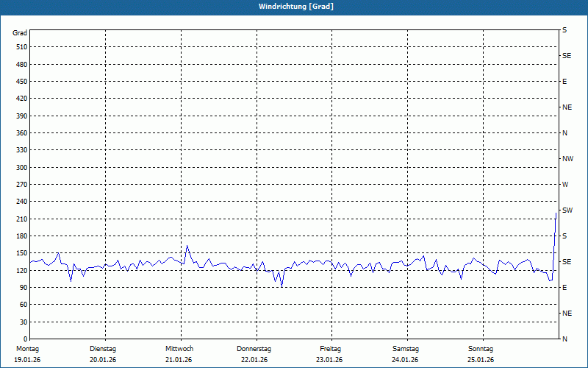Select the date 25.01.26
The height and width of the screenshot is (368, 588).
click(481, 360)
